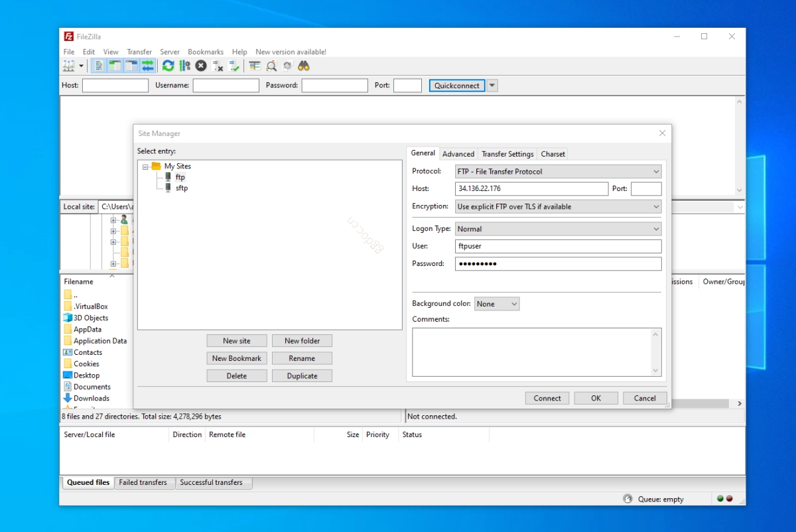
Task: Cancel the current operation toolbar icon
Action: (200, 66)
